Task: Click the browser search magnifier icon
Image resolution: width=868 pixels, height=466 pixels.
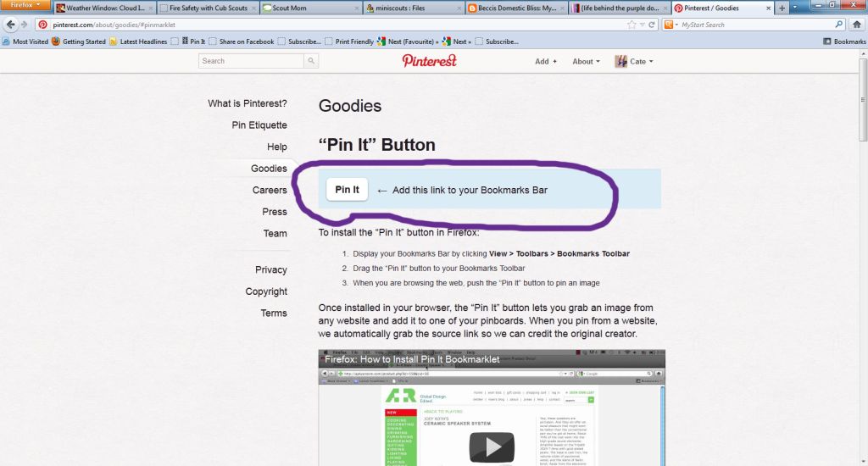Action: pos(838,25)
